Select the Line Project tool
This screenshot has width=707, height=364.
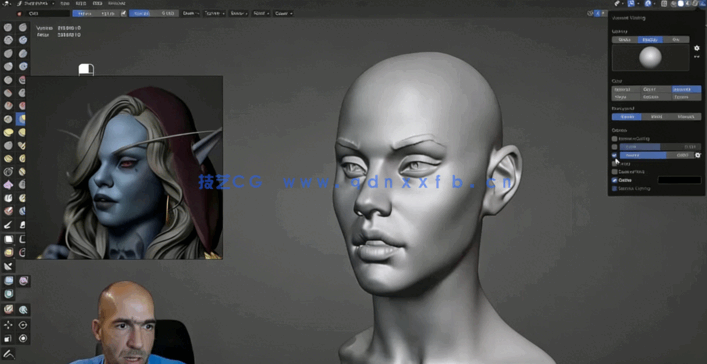(x=8, y=266)
